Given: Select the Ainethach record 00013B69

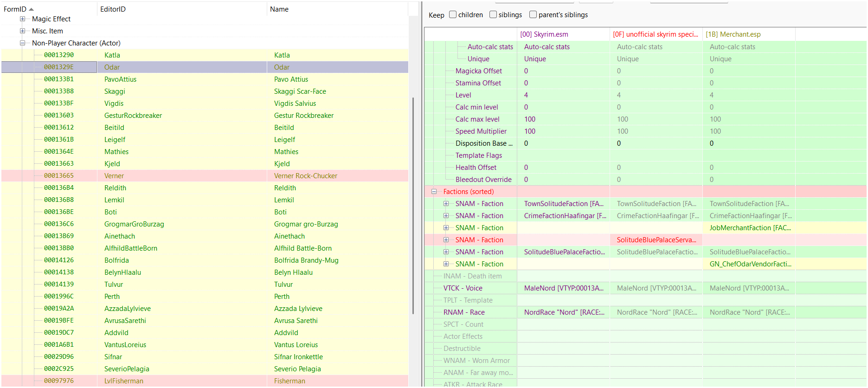Looking at the screenshot, I should click(205, 236).
